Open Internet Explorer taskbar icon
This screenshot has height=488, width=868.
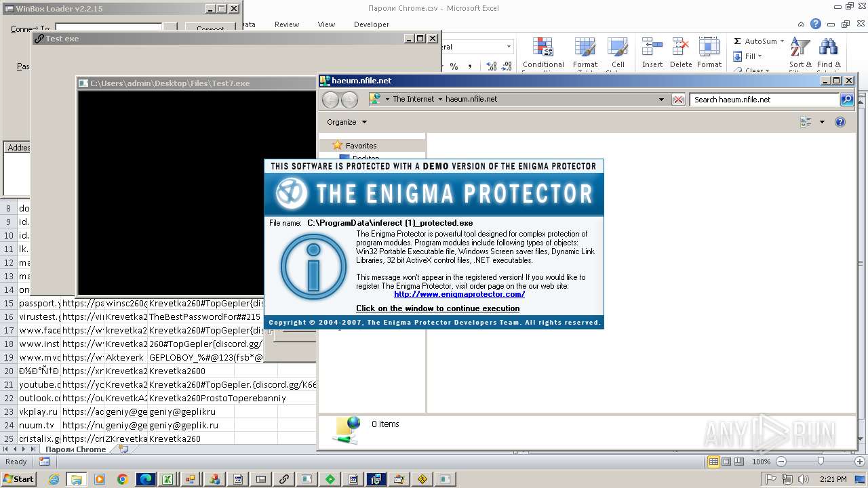click(54, 479)
